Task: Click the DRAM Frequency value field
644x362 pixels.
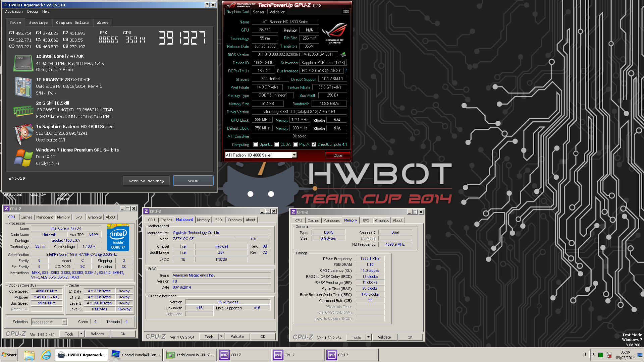Action: click(x=370, y=258)
